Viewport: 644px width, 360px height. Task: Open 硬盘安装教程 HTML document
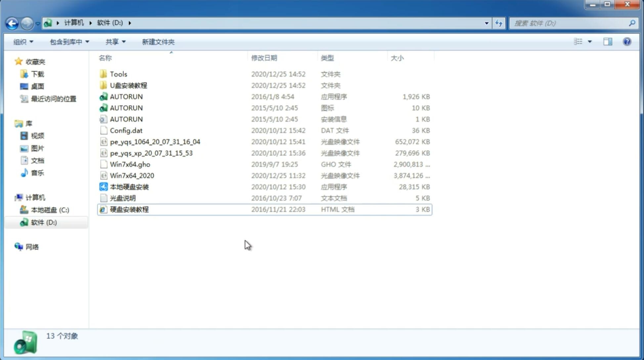(129, 209)
